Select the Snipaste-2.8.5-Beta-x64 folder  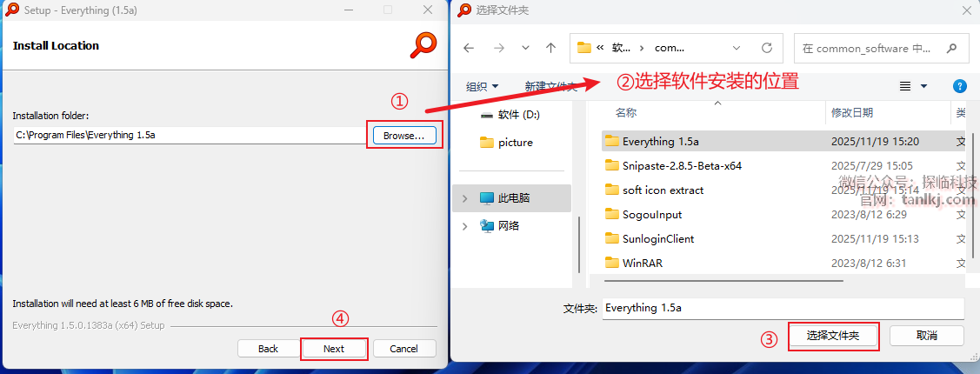pos(784,166)
